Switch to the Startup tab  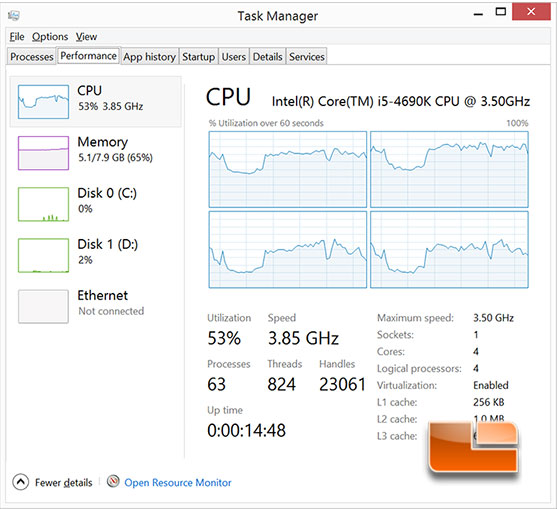[x=198, y=56]
